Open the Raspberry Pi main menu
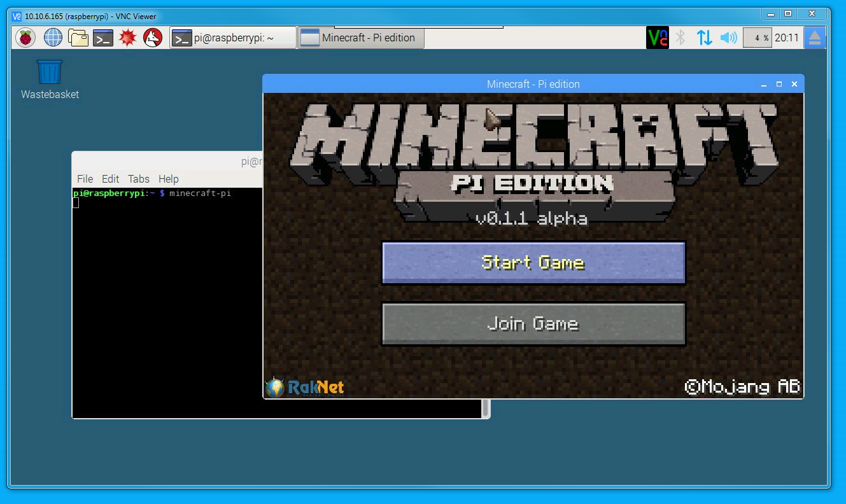 (25, 38)
